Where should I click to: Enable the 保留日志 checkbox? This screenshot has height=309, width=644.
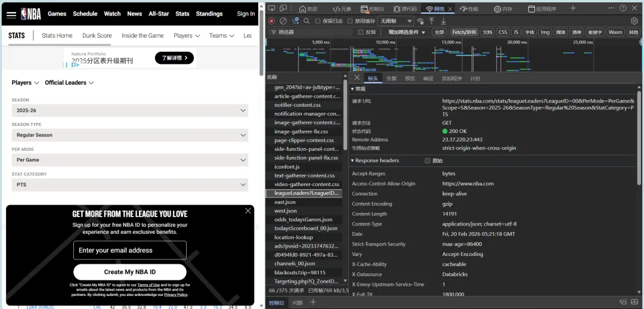click(317, 21)
